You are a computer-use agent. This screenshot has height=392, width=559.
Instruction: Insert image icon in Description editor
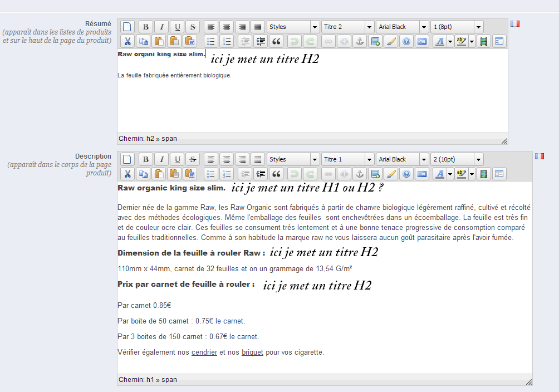[x=375, y=174]
